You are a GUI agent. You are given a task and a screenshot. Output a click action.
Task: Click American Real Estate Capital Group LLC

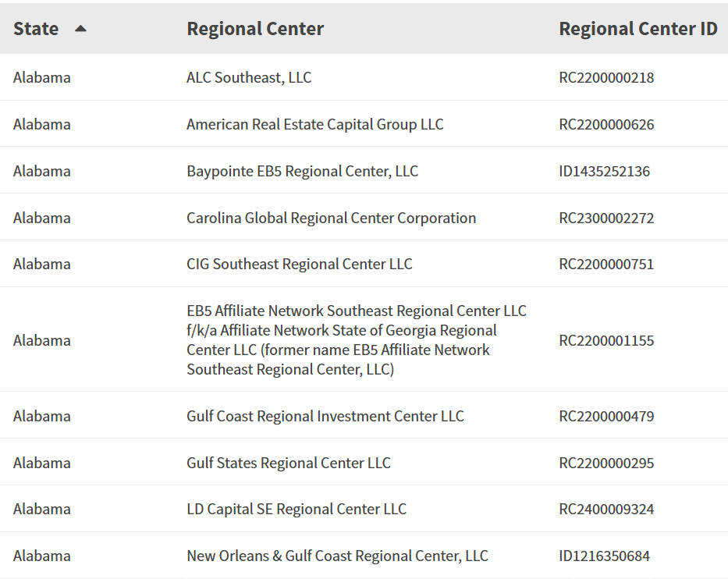click(x=314, y=124)
